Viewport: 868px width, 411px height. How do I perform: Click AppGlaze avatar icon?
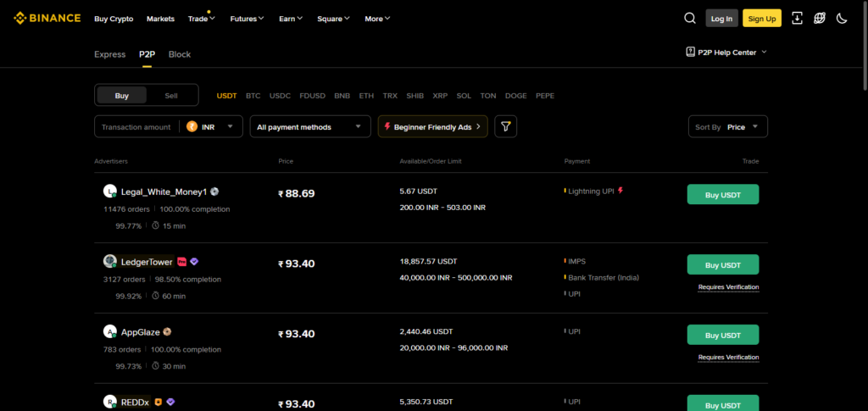coord(110,332)
